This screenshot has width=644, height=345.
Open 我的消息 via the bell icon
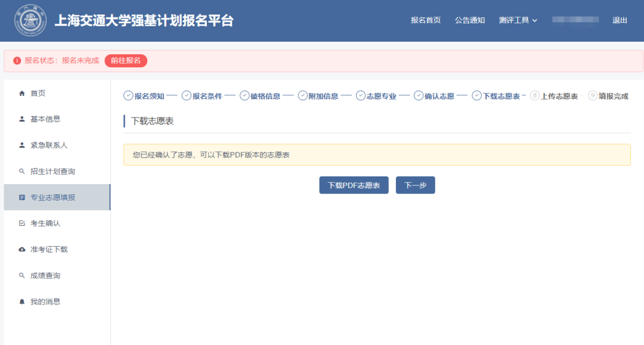pyautogui.click(x=22, y=301)
